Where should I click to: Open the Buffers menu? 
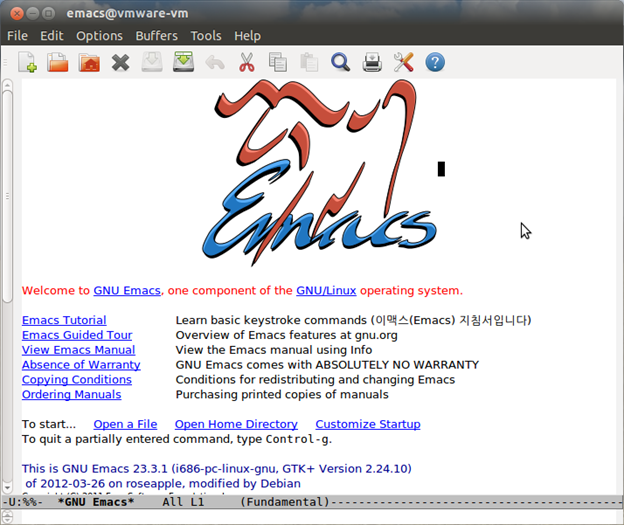(x=156, y=36)
